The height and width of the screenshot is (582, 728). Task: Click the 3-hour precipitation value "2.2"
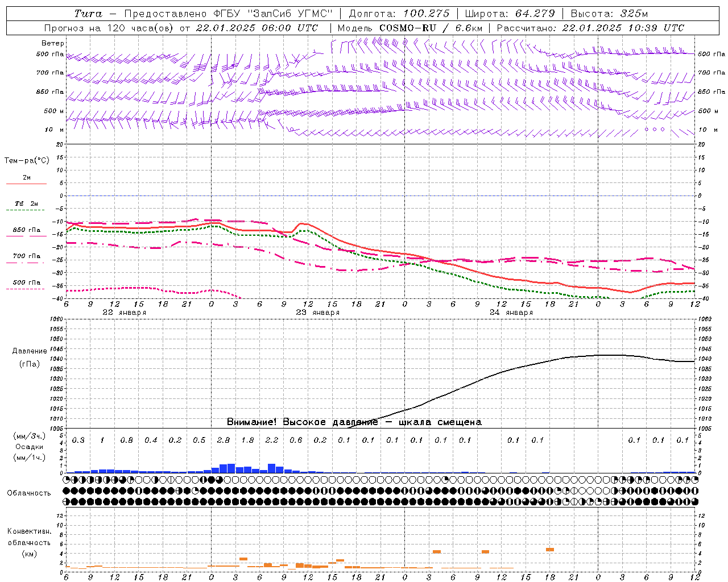pos(272,440)
